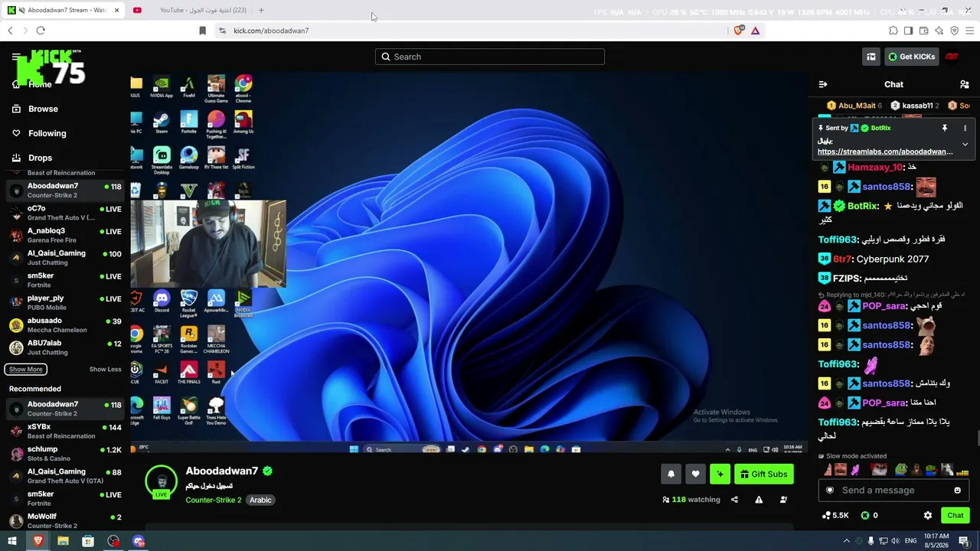Click the ENG language indicator
Image resolution: width=980 pixels, height=551 pixels.
coord(912,541)
